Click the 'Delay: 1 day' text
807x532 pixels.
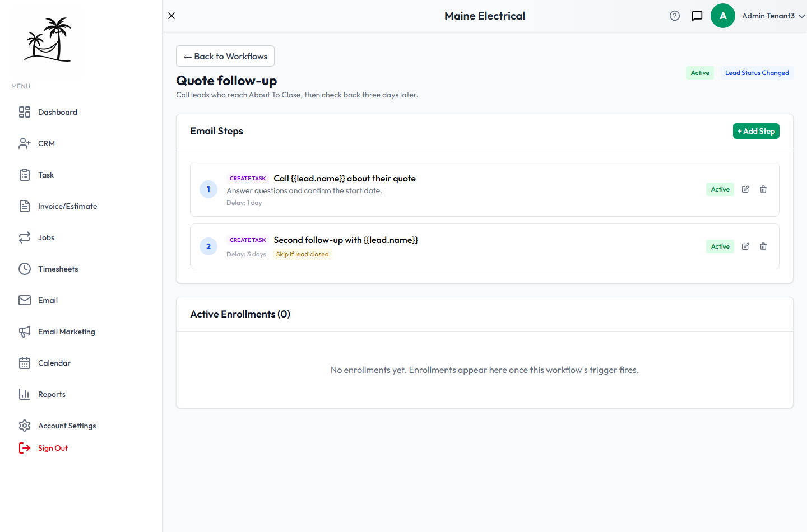point(244,203)
